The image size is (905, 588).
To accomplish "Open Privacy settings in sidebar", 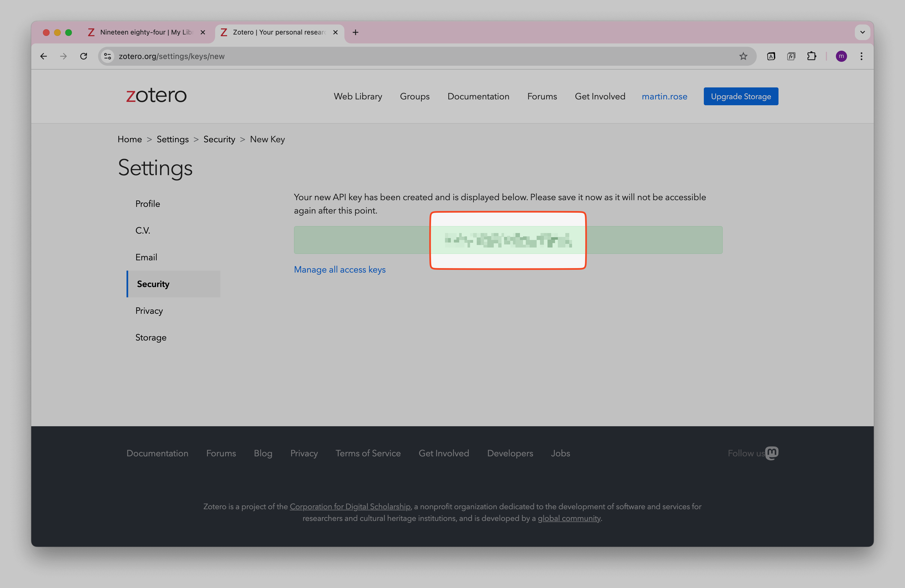I will point(149,311).
